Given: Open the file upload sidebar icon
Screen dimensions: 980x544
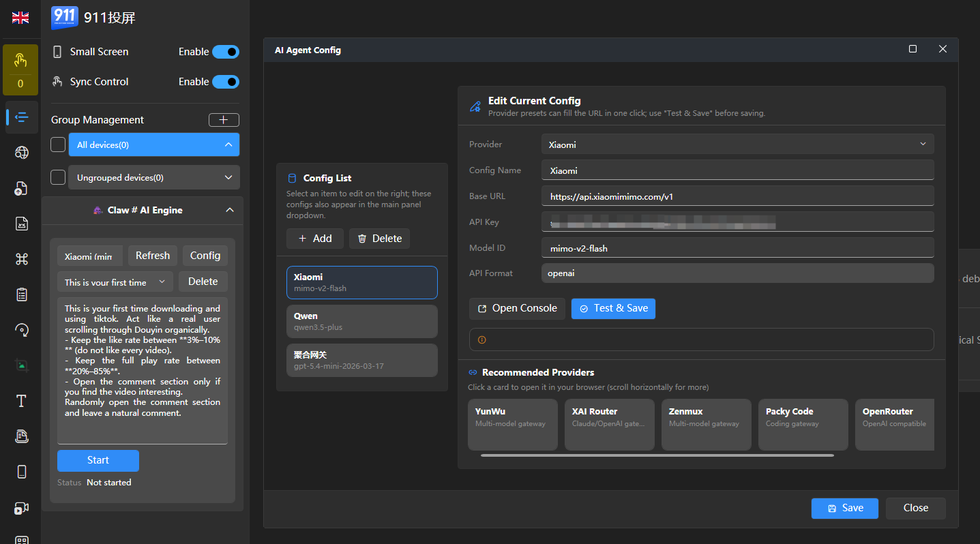Looking at the screenshot, I should point(22,188).
